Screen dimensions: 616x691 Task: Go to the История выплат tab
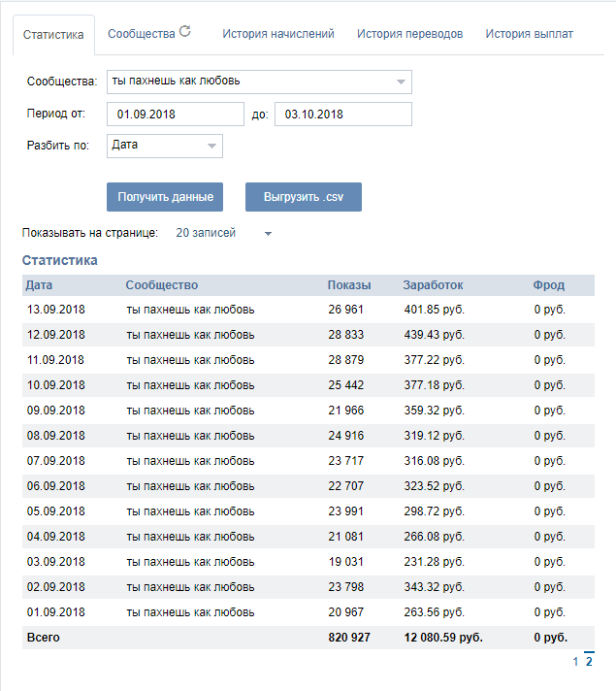(529, 34)
